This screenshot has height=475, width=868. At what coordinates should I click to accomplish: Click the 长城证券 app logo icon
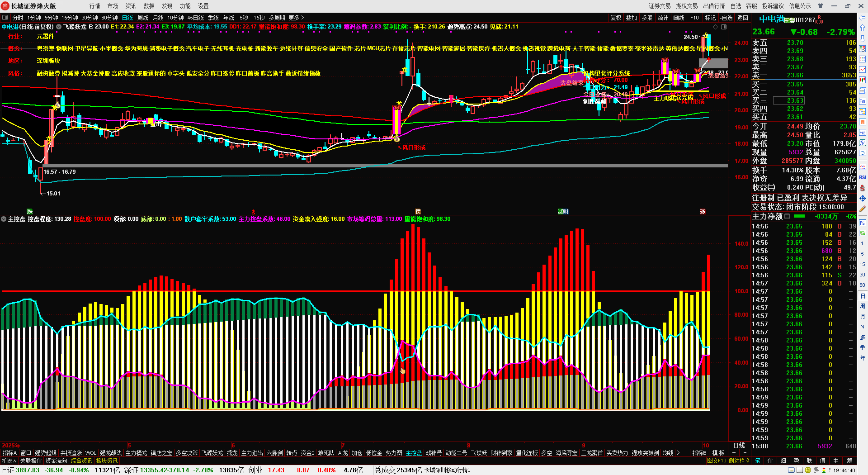click(5, 6)
